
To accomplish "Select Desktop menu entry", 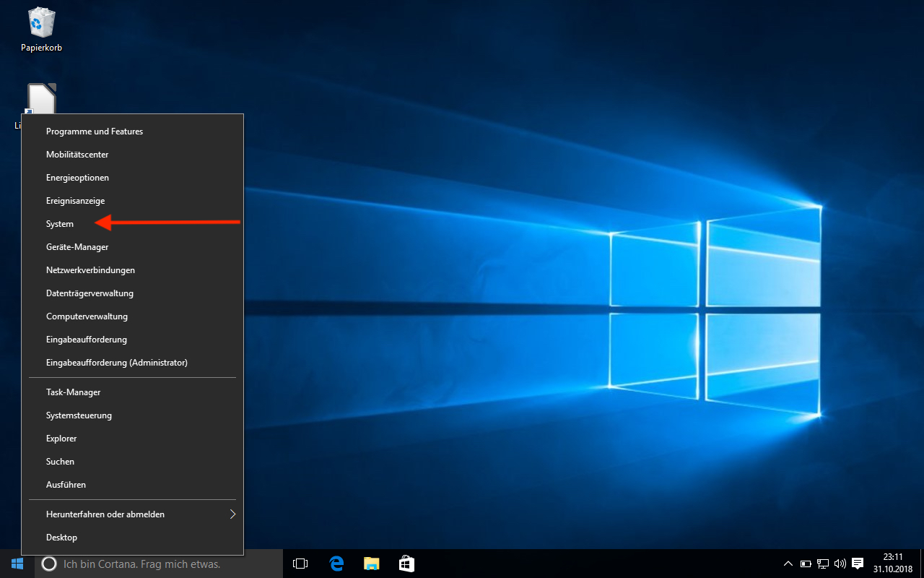I will click(x=132, y=538).
